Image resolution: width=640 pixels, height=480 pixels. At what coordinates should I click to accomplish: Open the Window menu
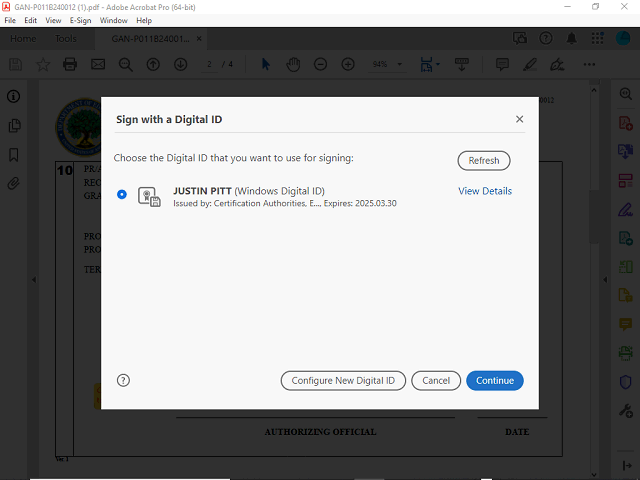(x=113, y=20)
